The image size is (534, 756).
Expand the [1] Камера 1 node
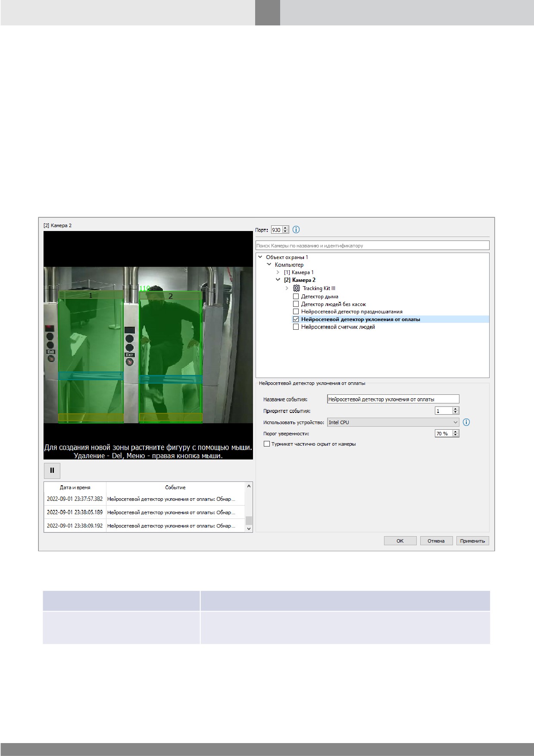pyautogui.click(x=278, y=272)
